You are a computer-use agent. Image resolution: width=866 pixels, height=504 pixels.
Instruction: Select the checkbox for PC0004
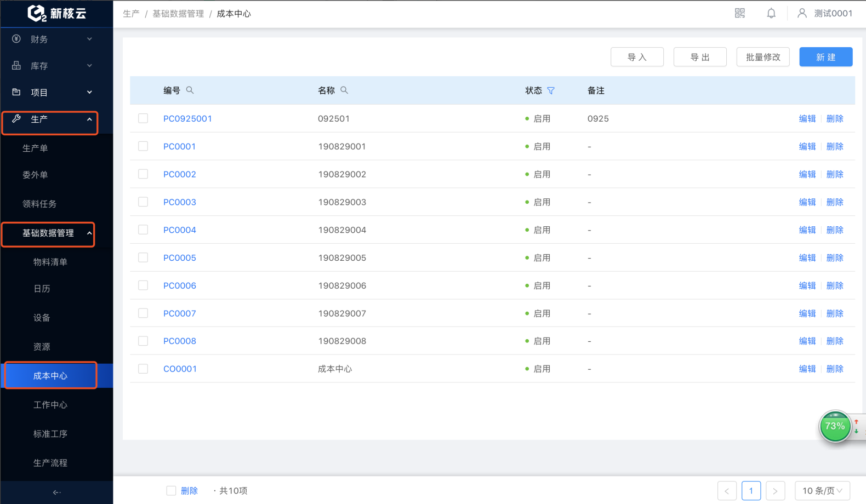click(x=143, y=230)
